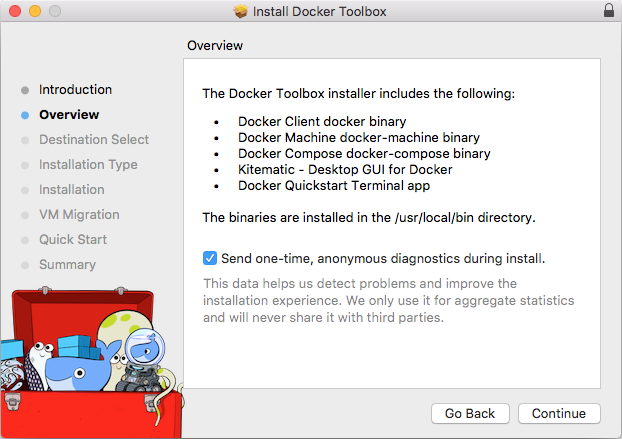Click the package icon in title bar
The image size is (622, 439).
pyautogui.click(x=240, y=12)
